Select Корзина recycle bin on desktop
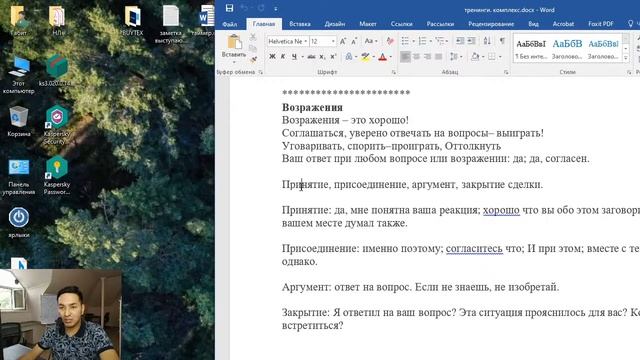The height and width of the screenshot is (360, 640). [18, 122]
